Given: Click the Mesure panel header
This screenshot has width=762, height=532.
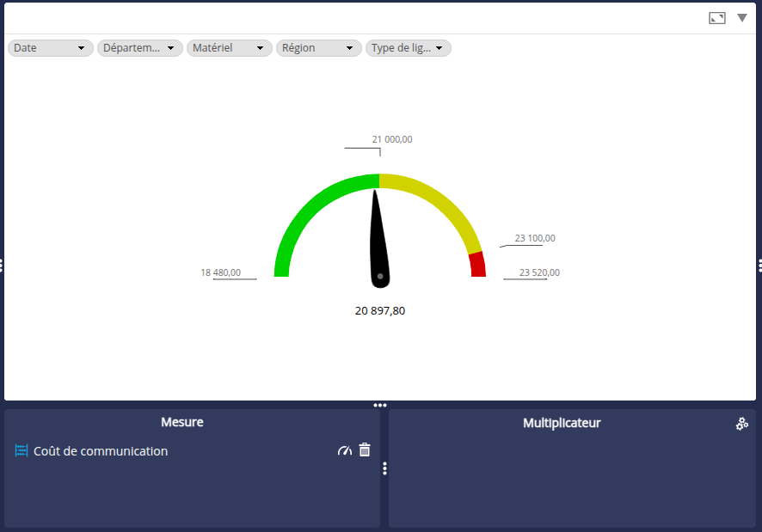Looking at the screenshot, I should pos(182,422).
